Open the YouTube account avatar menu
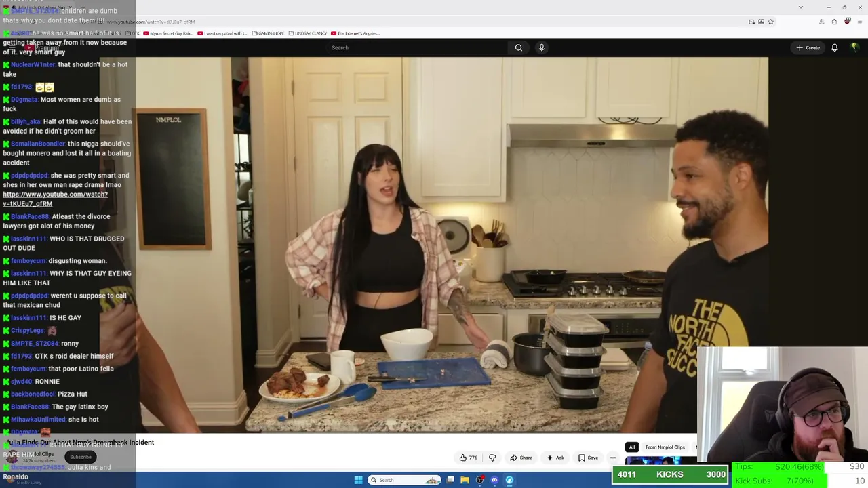This screenshot has width=868, height=488. 854,47
